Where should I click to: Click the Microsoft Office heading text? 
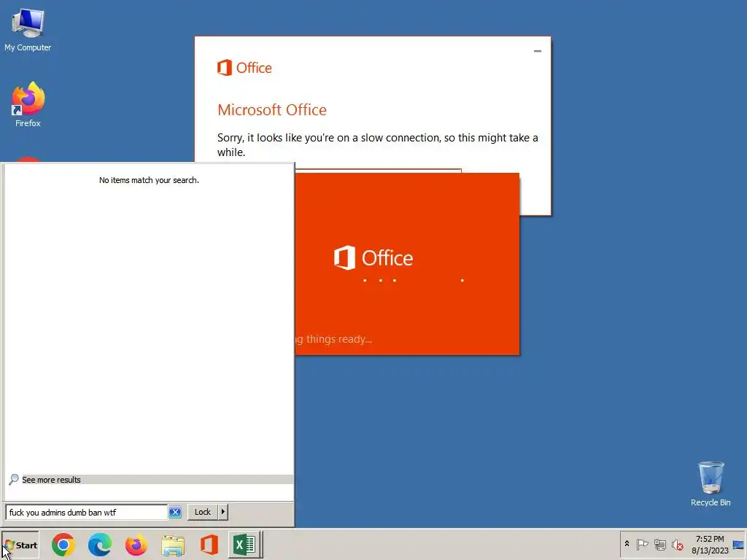tap(272, 110)
